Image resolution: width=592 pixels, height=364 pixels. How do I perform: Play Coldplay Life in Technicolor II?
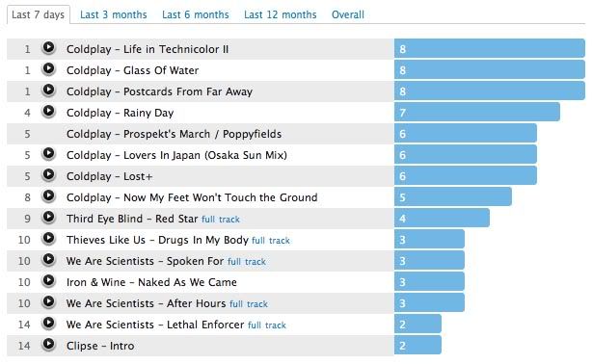click(x=49, y=48)
